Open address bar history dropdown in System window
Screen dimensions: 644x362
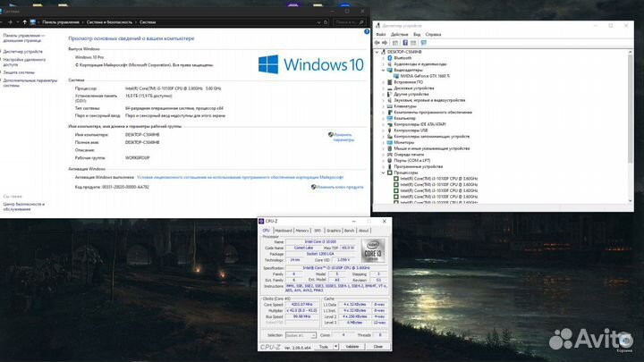(x=318, y=22)
